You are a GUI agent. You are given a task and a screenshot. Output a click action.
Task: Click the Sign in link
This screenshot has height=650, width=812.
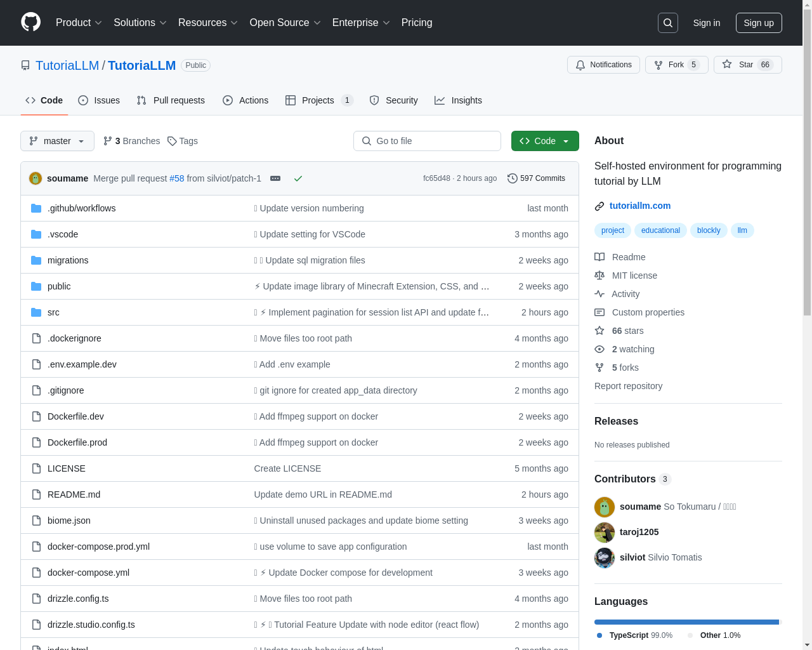(x=707, y=23)
